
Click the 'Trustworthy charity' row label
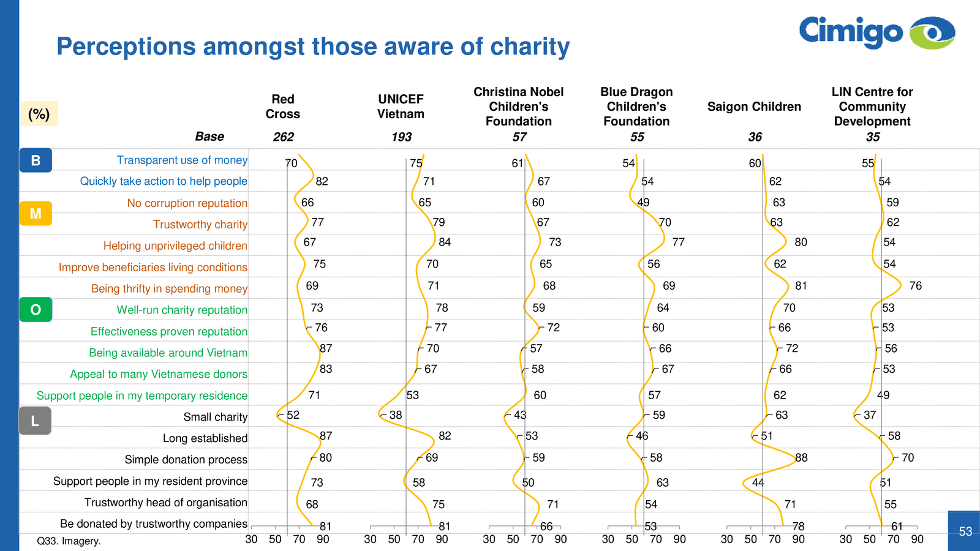pos(200,225)
